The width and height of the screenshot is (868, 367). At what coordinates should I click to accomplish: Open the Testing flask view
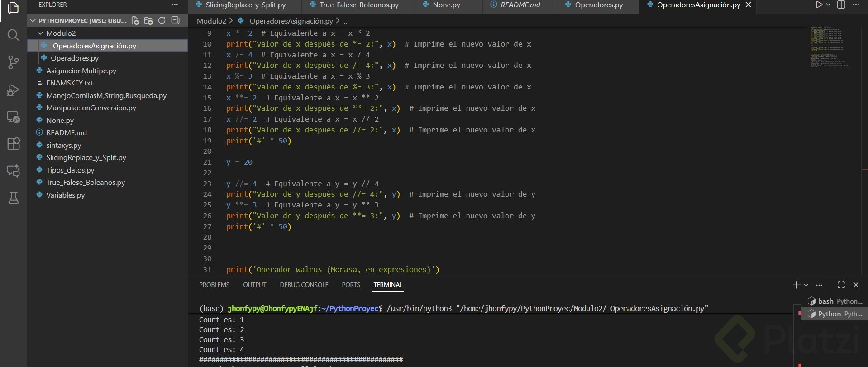coord(13,198)
